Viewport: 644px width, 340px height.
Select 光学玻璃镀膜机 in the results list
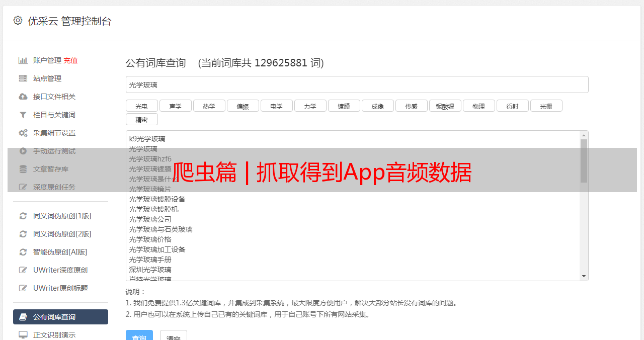[153, 209]
